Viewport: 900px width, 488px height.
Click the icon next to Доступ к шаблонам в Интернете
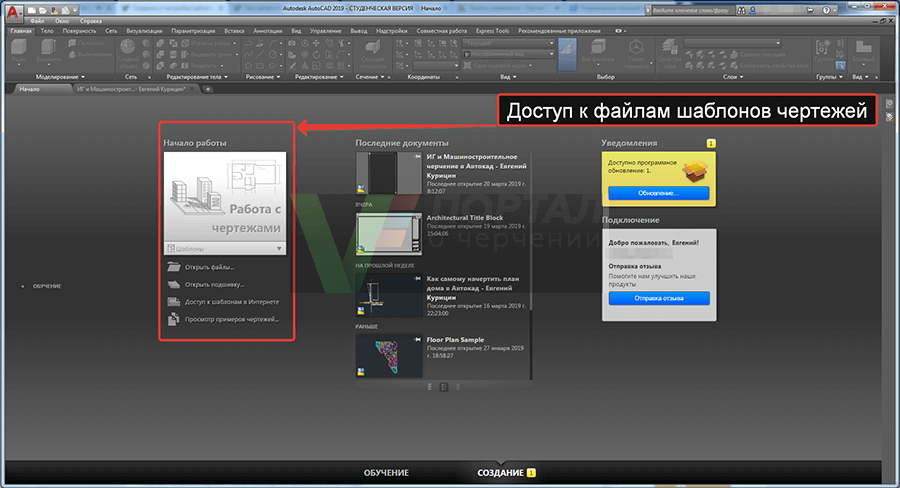(x=174, y=301)
